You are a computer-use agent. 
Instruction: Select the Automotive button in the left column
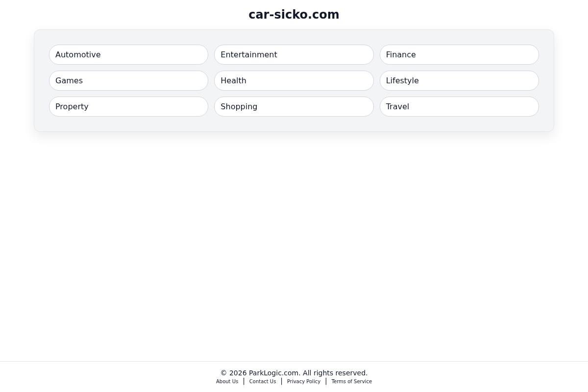point(128,54)
